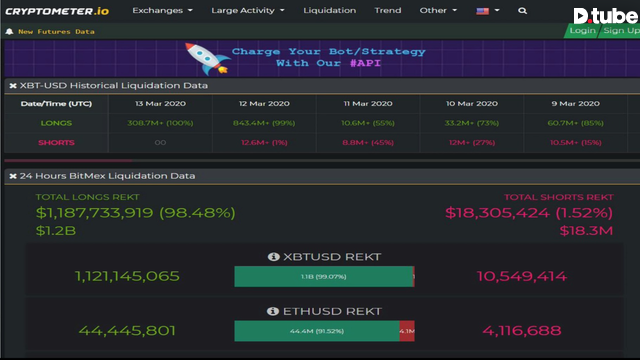Click the ETHUSD red shorts bar segment
Viewport: 640px width, 360px height.
click(x=407, y=331)
